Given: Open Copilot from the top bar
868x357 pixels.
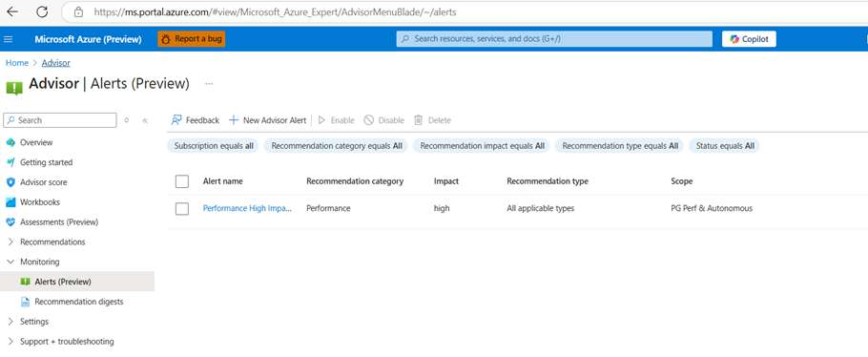Looking at the screenshot, I should click(x=749, y=39).
